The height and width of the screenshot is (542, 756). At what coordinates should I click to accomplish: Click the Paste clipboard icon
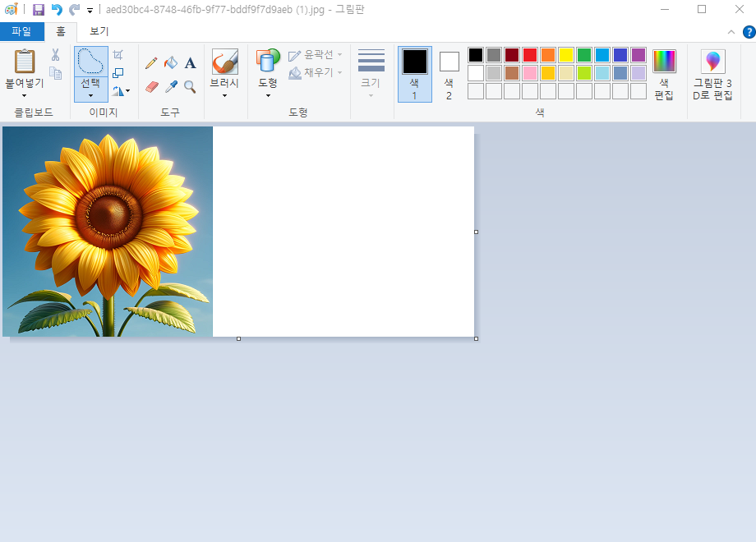24,62
